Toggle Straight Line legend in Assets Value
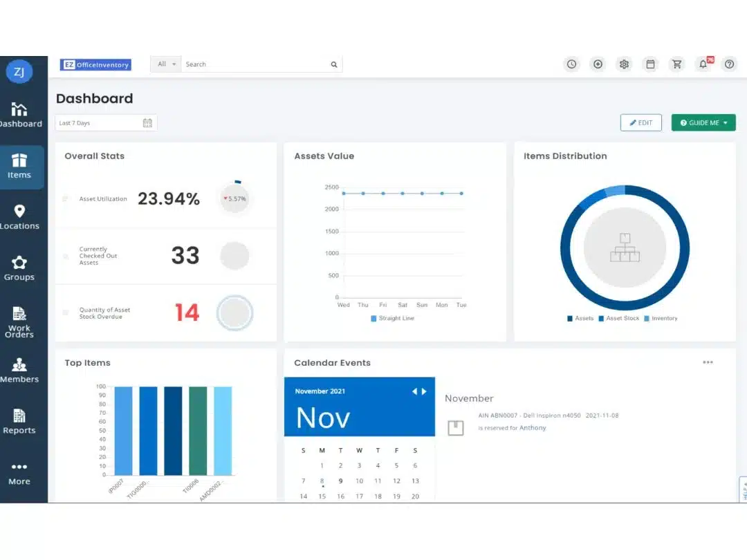Image resolution: width=747 pixels, height=560 pixels. click(392, 319)
